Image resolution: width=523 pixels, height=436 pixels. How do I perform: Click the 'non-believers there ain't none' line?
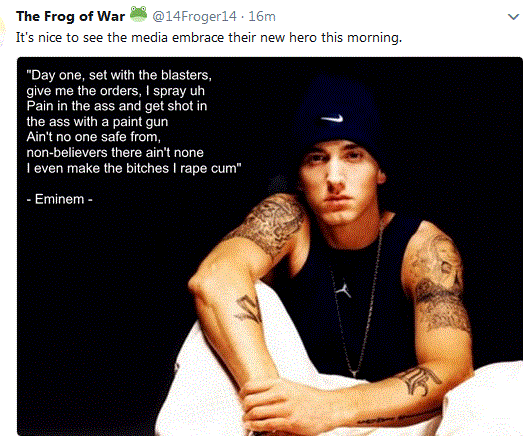(x=115, y=153)
